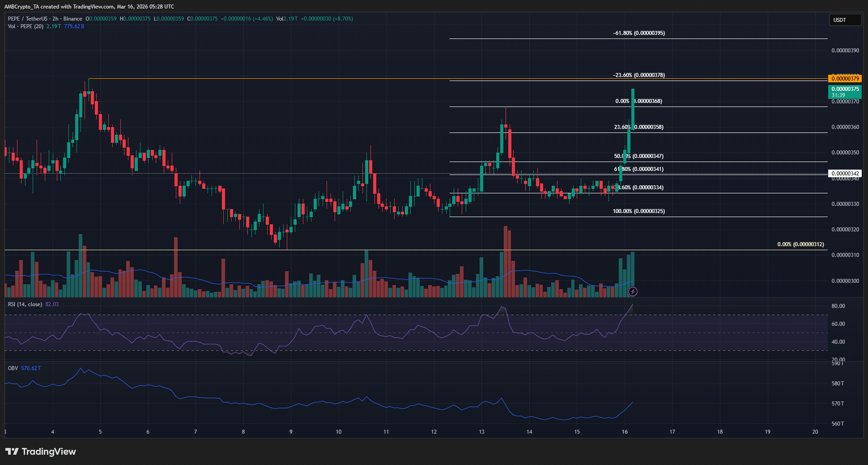This screenshot has width=868, height=465.
Task: Click the Binance exchange label
Action: 73,19
